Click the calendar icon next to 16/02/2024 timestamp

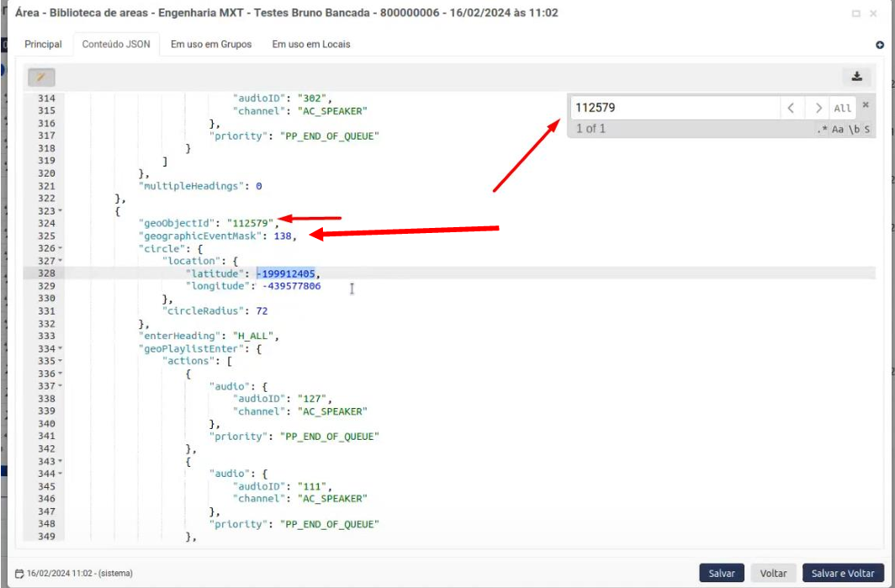pos(19,574)
